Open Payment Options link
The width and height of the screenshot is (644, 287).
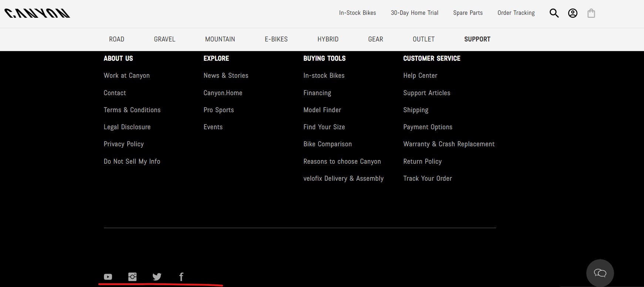(x=428, y=127)
